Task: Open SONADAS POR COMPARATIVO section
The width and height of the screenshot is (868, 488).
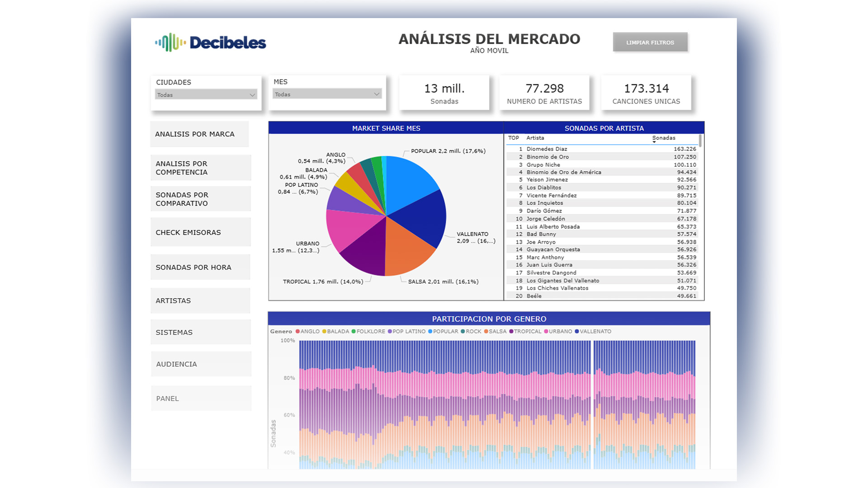Action: click(201, 199)
